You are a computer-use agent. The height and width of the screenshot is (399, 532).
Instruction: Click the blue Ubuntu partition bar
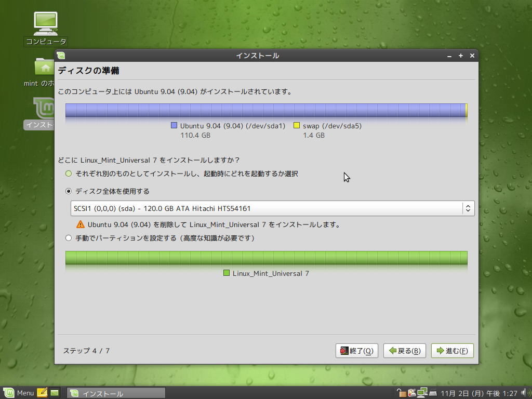click(265, 110)
